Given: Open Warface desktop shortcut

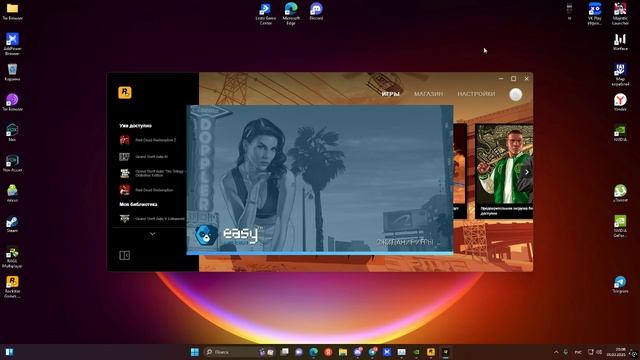Looking at the screenshot, I should coord(620,42).
